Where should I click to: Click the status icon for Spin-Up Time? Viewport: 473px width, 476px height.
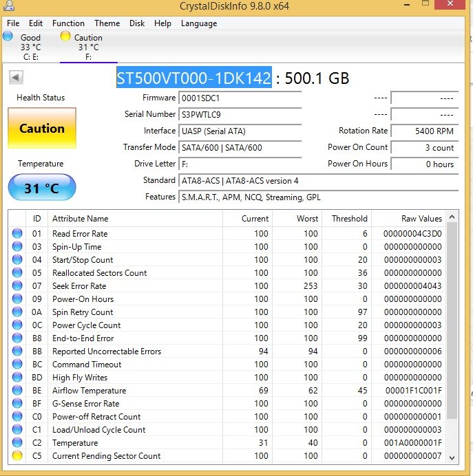tap(17, 246)
